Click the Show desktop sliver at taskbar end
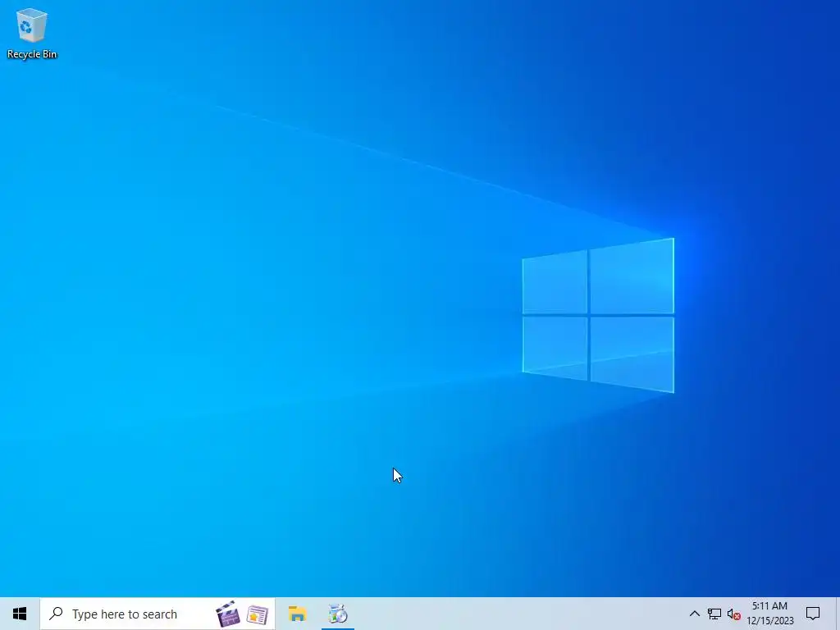This screenshot has width=840, height=630. click(x=838, y=614)
